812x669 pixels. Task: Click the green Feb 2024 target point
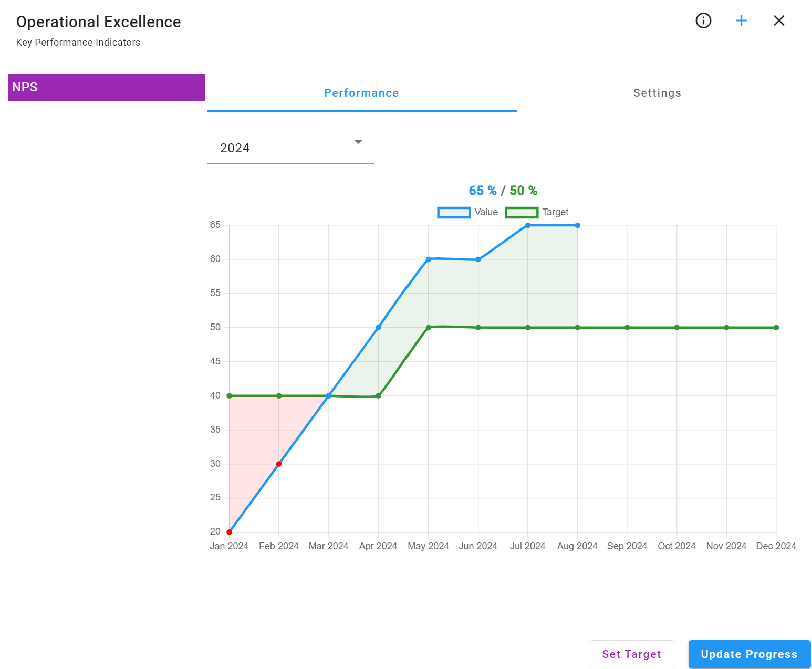(x=279, y=396)
